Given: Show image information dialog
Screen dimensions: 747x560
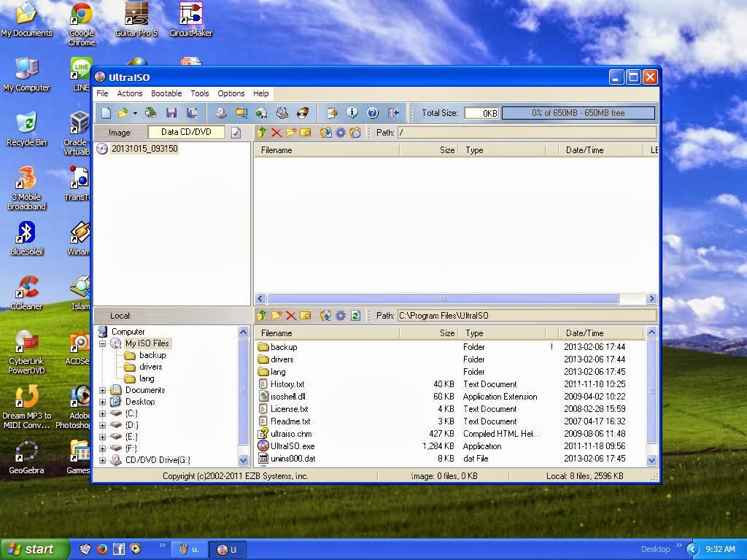Looking at the screenshot, I should click(x=353, y=113).
